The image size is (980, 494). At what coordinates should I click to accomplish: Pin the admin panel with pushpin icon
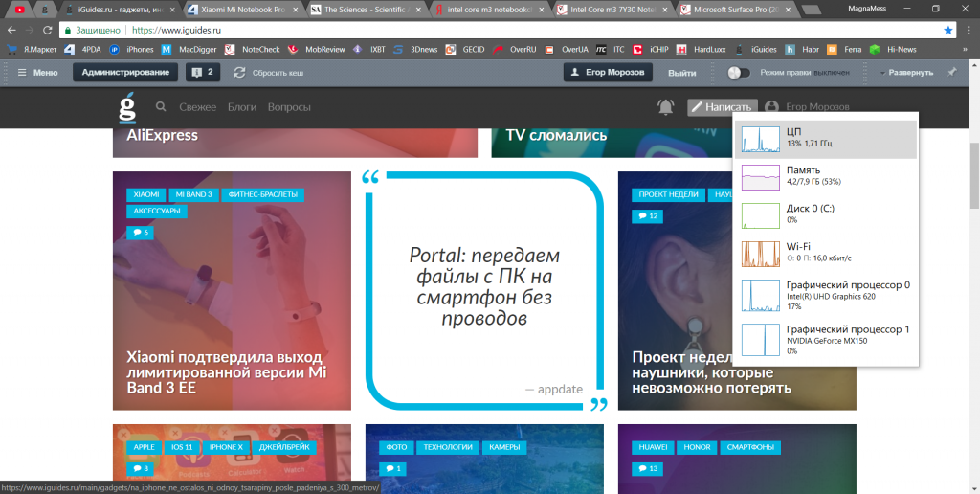pos(951,73)
